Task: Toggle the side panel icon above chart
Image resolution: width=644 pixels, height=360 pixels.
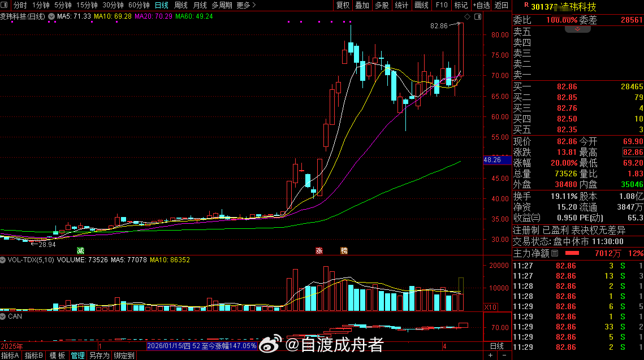Action: (x=478, y=16)
